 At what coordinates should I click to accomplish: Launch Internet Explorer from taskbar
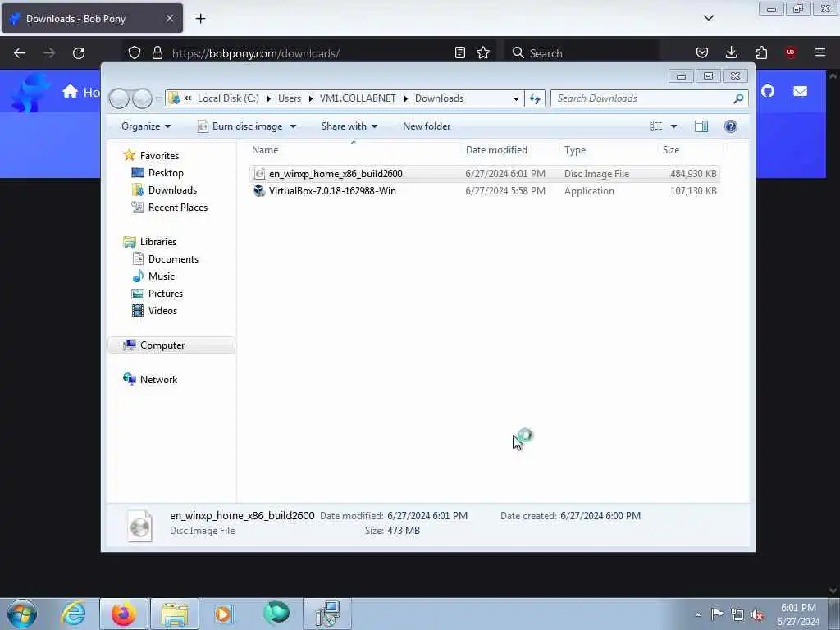(73, 614)
